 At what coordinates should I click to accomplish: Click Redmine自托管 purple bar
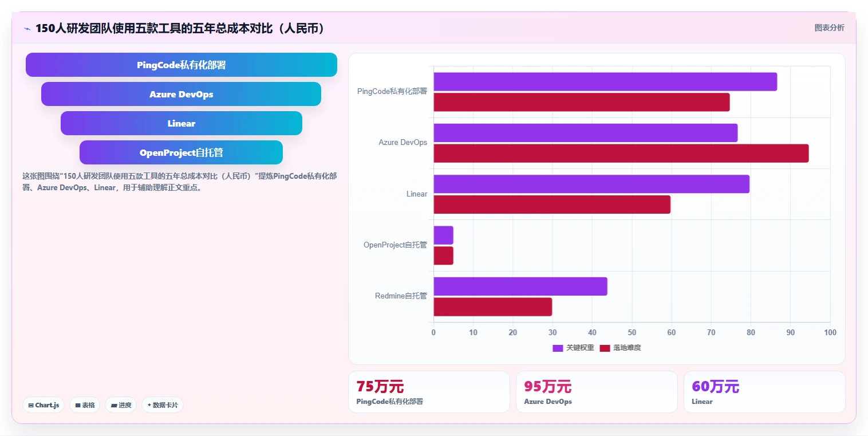click(x=520, y=286)
